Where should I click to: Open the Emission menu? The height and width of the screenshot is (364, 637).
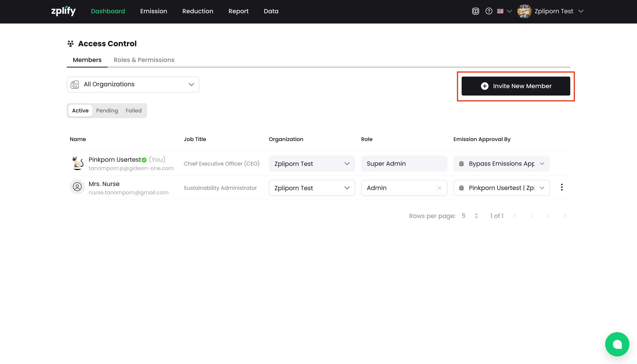[x=154, y=11]
